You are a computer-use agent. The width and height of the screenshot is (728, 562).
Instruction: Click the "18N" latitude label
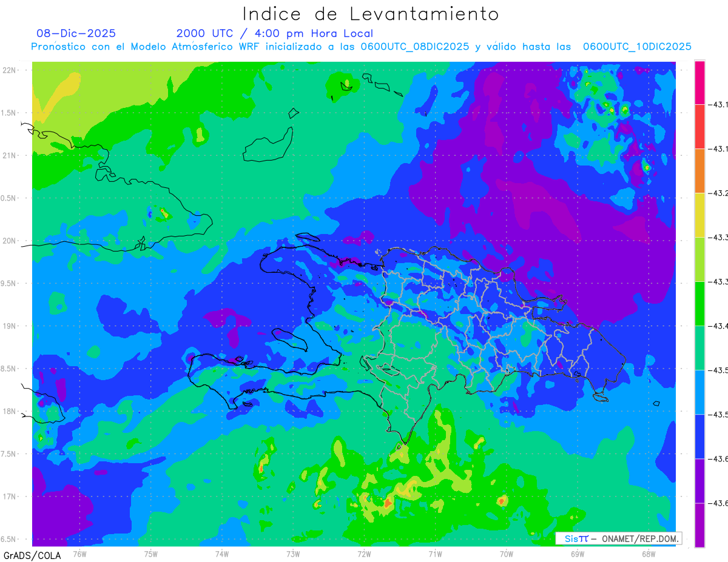click(x=10, y=412)
